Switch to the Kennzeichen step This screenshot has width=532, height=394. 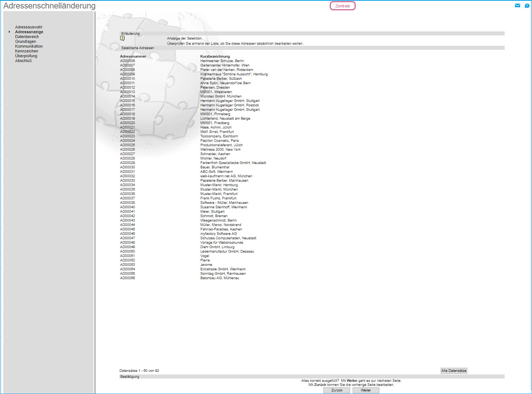[x=27, y=51]
